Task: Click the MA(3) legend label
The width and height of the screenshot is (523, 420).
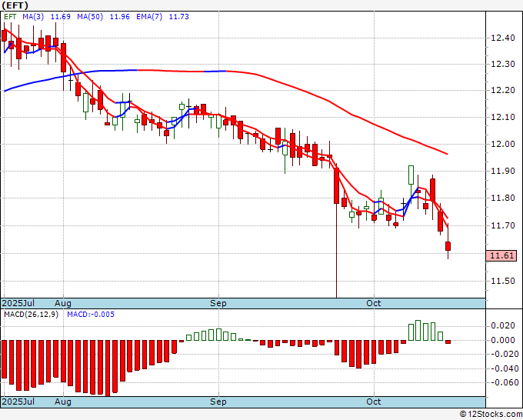Action: pyautogui.click(x=33, y=17)
